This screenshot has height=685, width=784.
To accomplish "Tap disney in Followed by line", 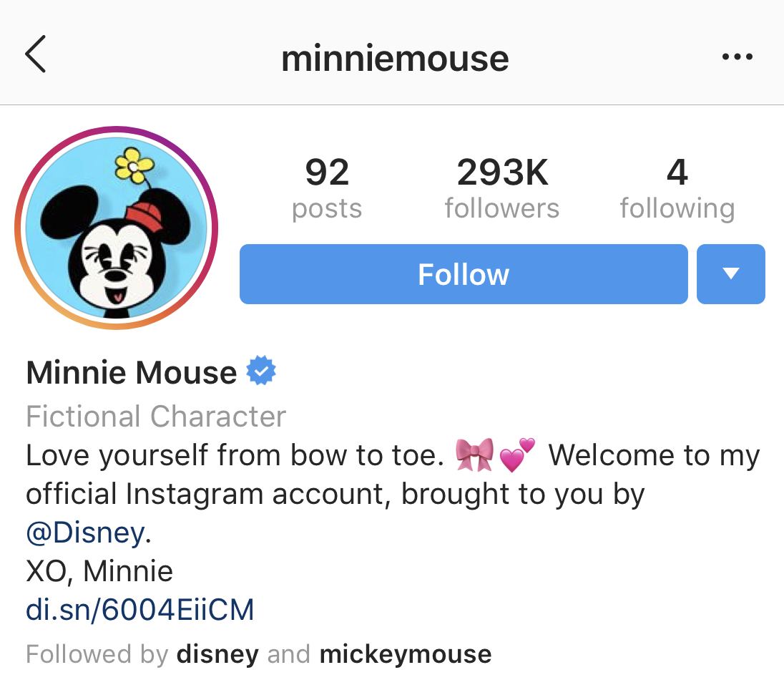I will 217,654.
